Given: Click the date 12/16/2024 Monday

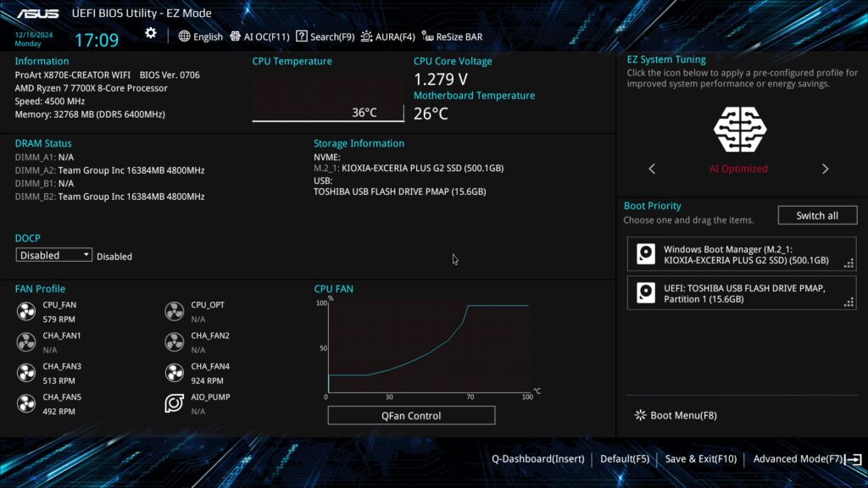Looking at the screenshot, I should (33, 39).
